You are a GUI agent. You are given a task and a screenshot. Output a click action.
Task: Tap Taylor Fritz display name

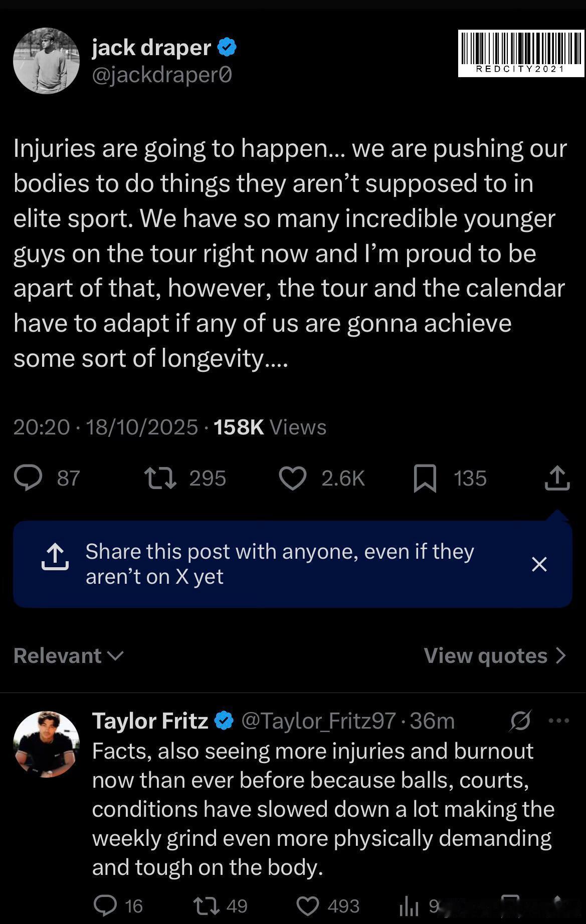pos(150,721)
